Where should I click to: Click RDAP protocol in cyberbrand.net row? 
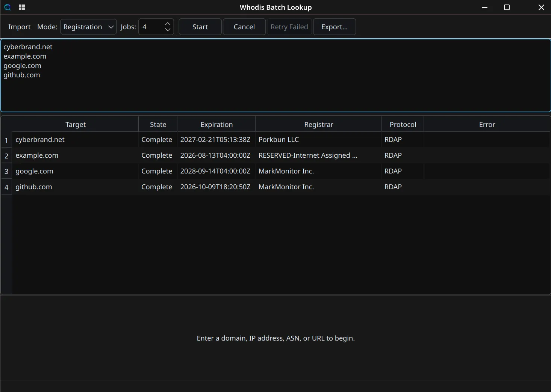pyautogui.click(x=403, y=140)
